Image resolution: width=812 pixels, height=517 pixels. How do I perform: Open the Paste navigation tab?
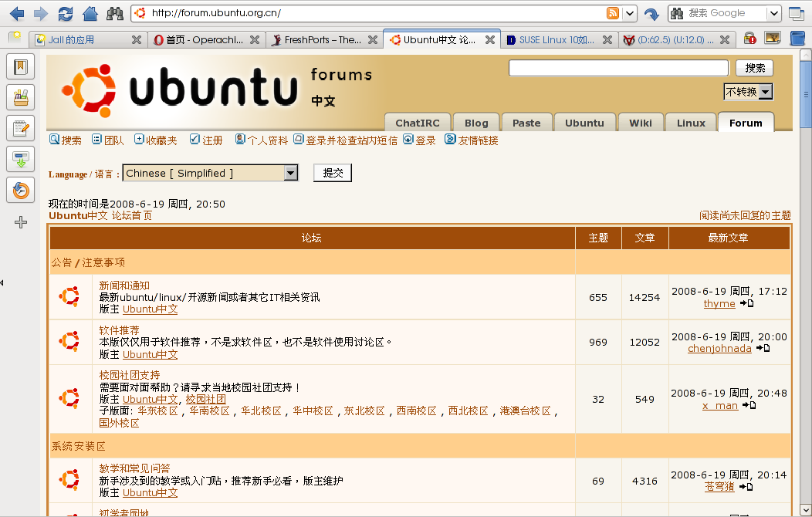tap(526, 123)
